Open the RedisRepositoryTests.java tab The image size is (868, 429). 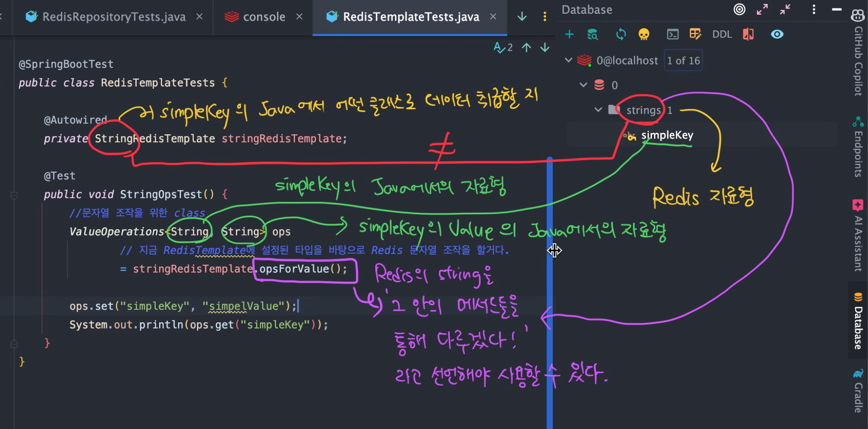[113, 17]
